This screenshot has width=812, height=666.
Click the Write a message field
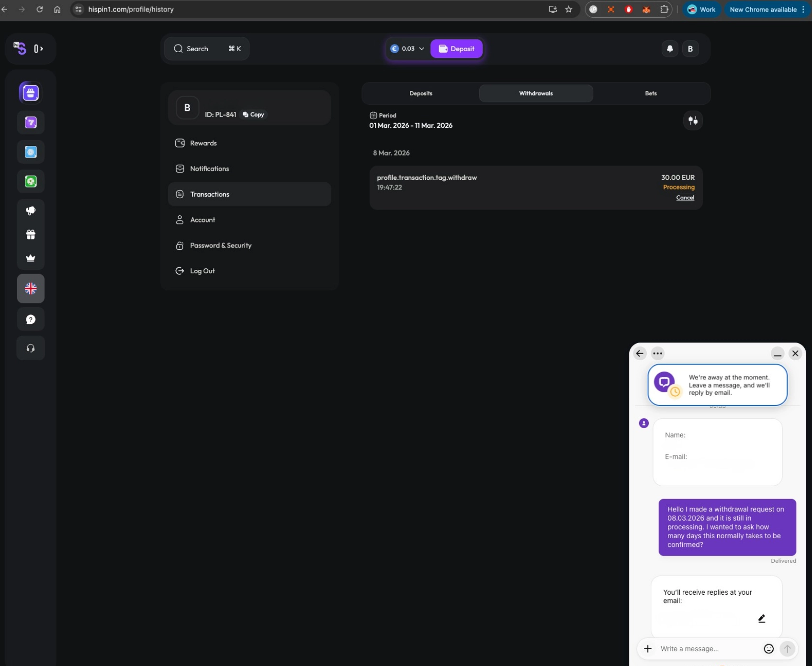tap(709, 649)
